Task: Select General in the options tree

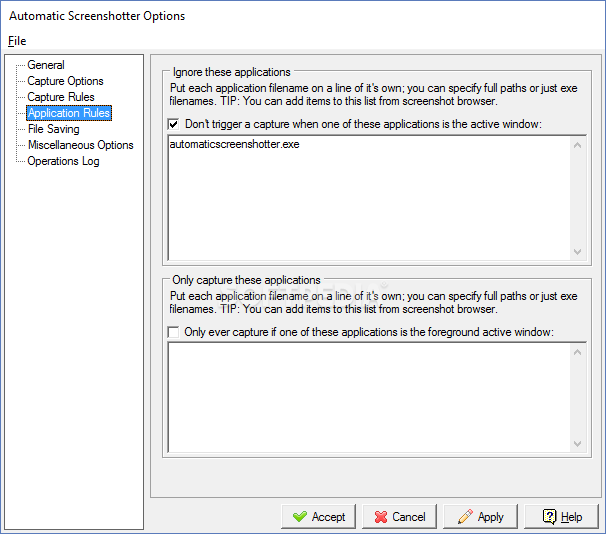Action: 46,65
